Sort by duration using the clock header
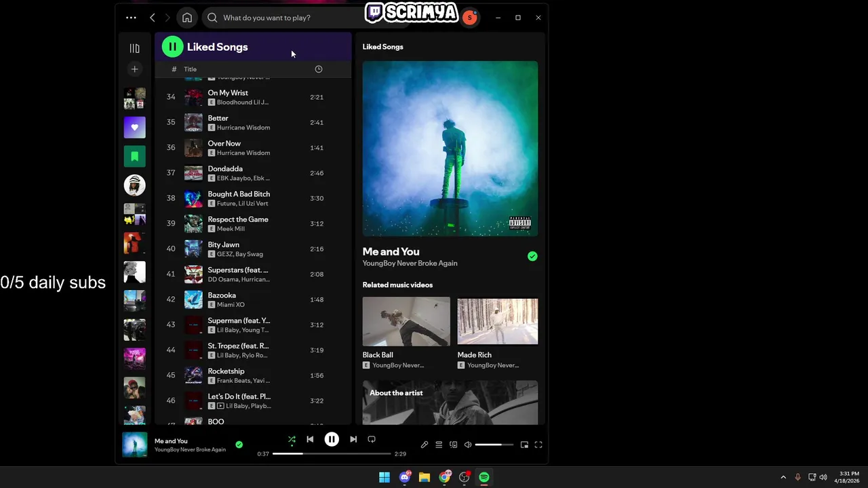 (x=319, y=69)
